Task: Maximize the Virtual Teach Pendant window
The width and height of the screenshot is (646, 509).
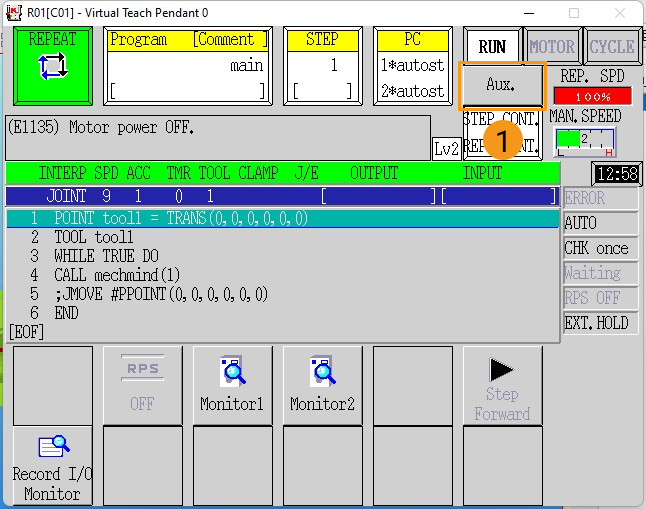Action: 574,13
